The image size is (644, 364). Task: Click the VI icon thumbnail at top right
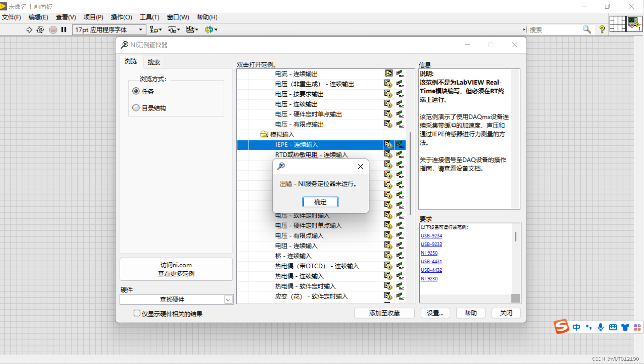click(634, 24)
